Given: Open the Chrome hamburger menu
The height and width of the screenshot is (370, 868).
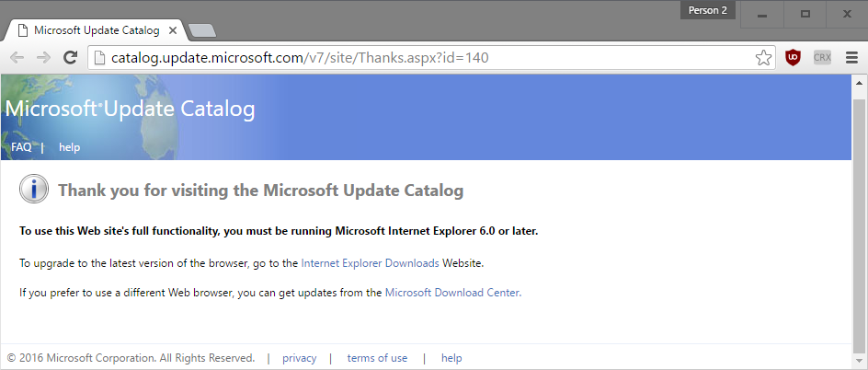Looking at the screenshot, I should pos(852,58).
